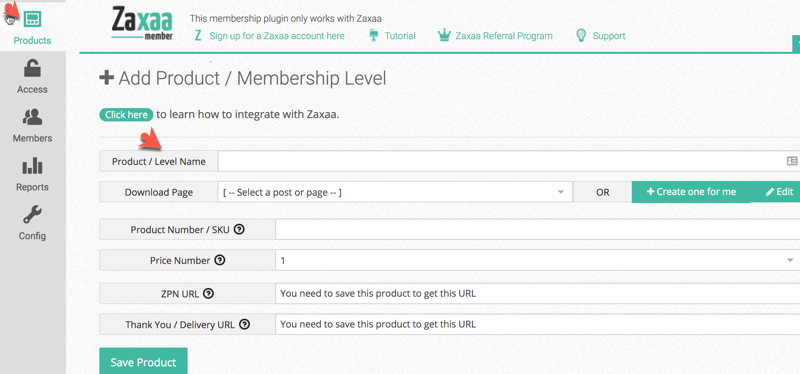Open the Download Page select dropdown
800x374 pixels.
(395, 192)
